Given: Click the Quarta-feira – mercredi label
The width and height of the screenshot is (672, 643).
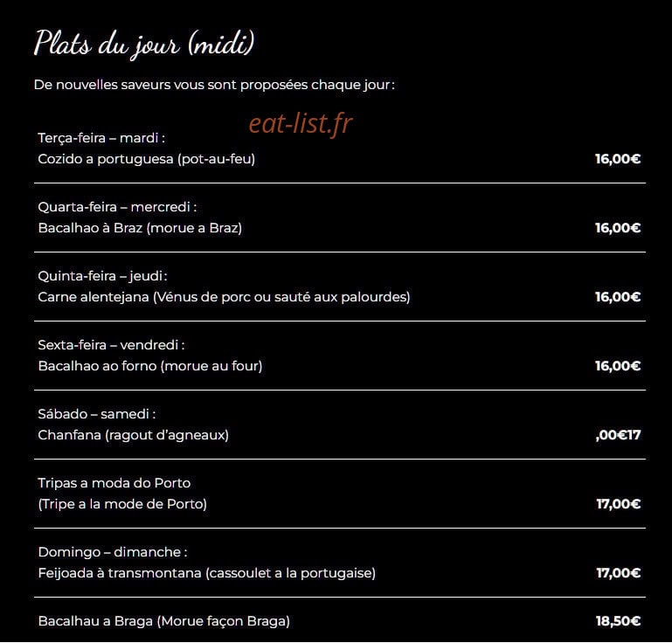Looking at the screenshot, I should coord(117,207).
